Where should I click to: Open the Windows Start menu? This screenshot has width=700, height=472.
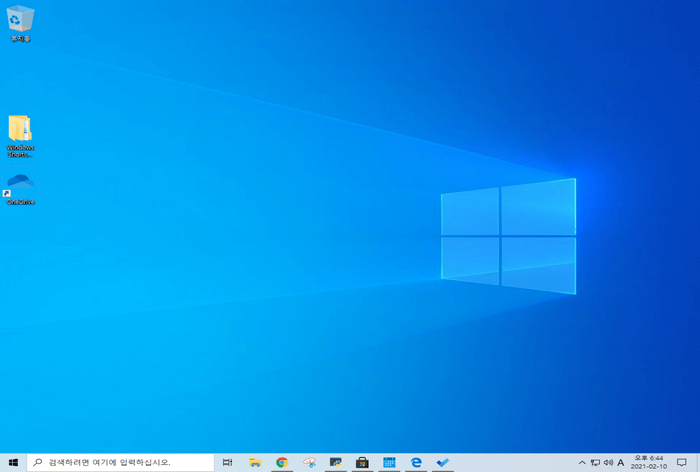[13, 463]
